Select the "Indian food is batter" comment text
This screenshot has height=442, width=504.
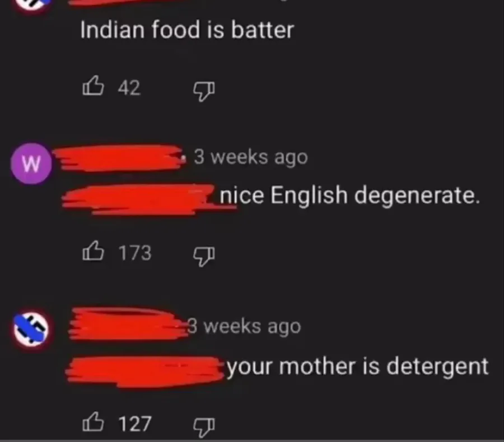pos(187,30)
